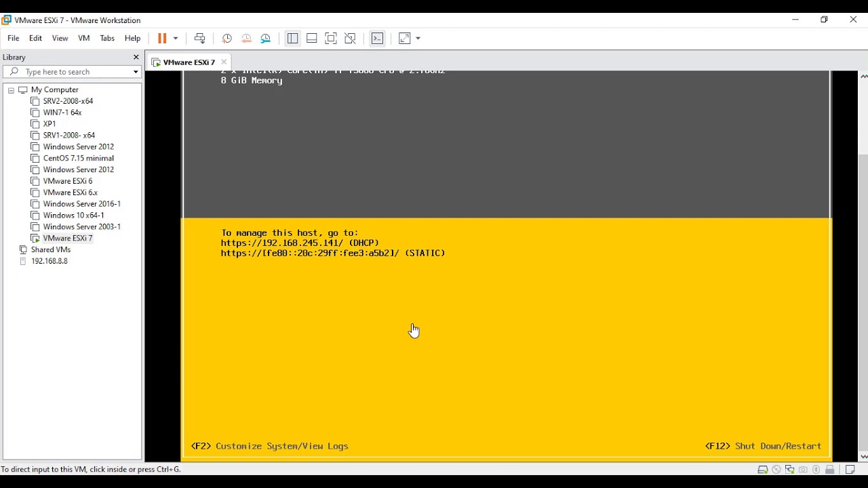Click the Shared VMs folder icon
Screen dimensions: 868x488
23,250
